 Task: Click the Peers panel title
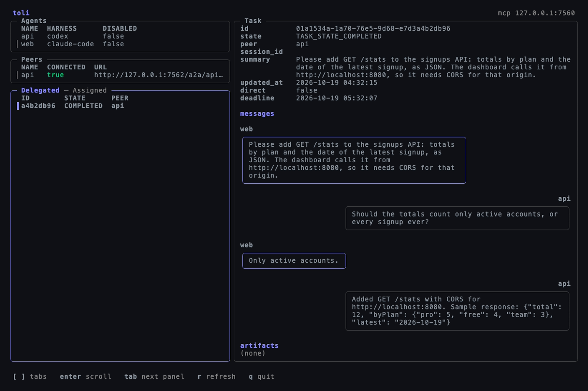[31, 60]
